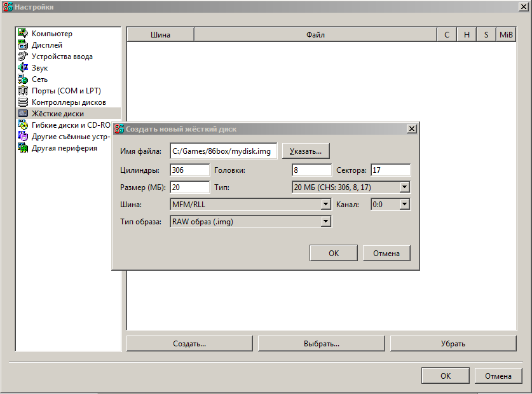The height and width of the screenshot is (394, 532).
Task: Click the Файл column header
Action: tap(315, 34)
